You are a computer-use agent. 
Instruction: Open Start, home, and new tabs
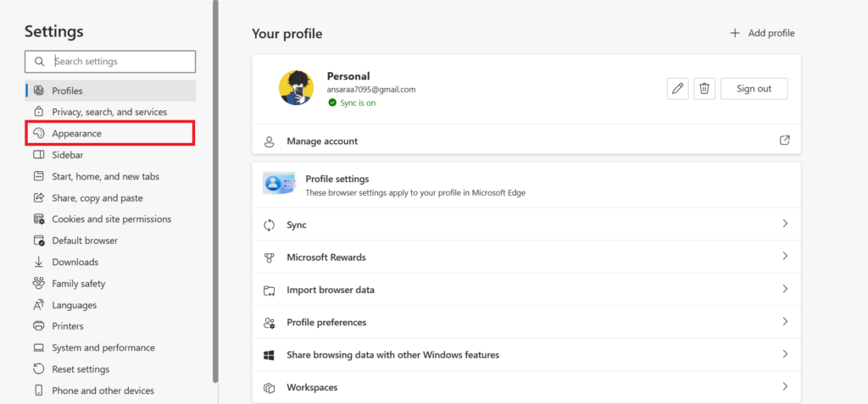point(110,176)
